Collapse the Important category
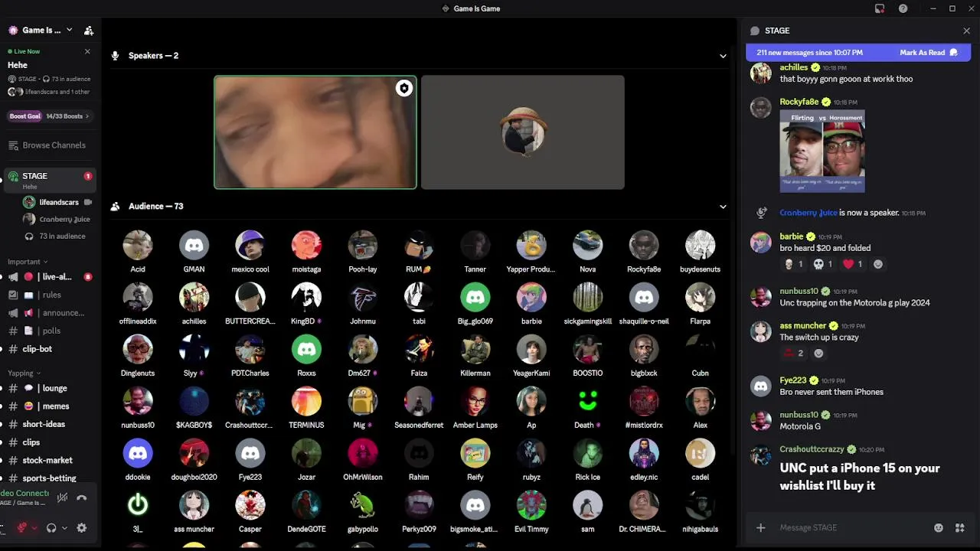The image size is (980, 551). 28,262
